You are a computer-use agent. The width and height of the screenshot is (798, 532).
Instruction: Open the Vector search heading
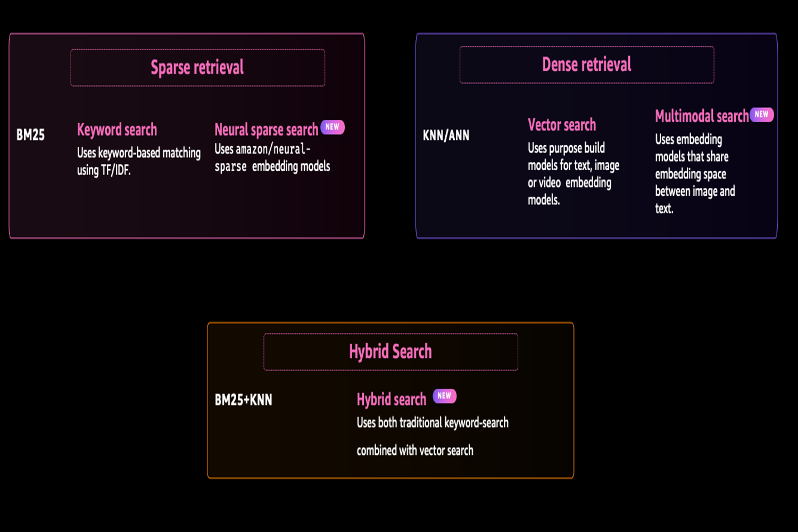tap(562, 125)
